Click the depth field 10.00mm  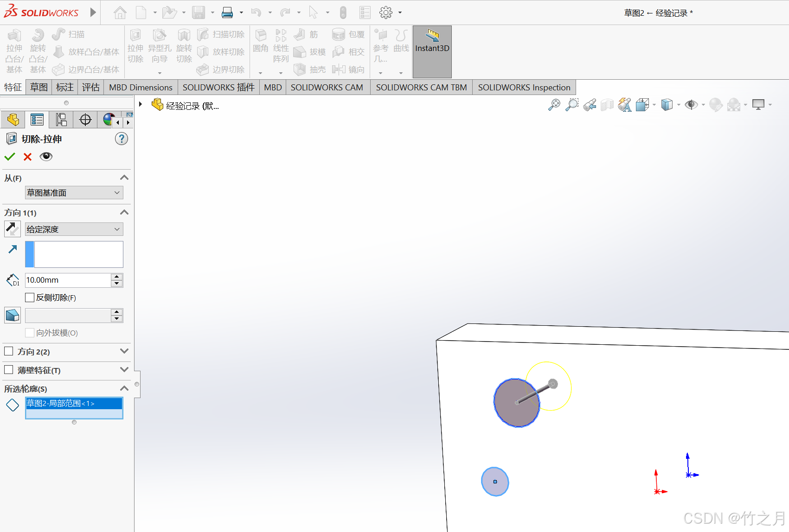click(68, 280)
